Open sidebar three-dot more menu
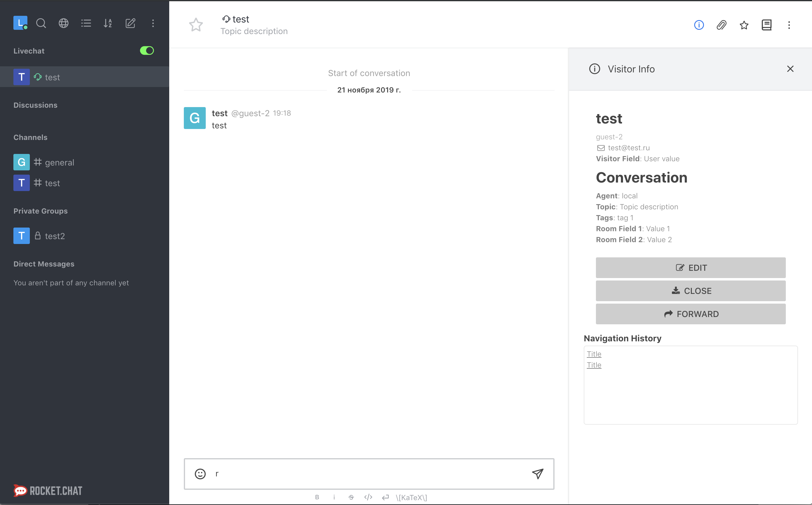812x505 pixels. tap(153, 23)
